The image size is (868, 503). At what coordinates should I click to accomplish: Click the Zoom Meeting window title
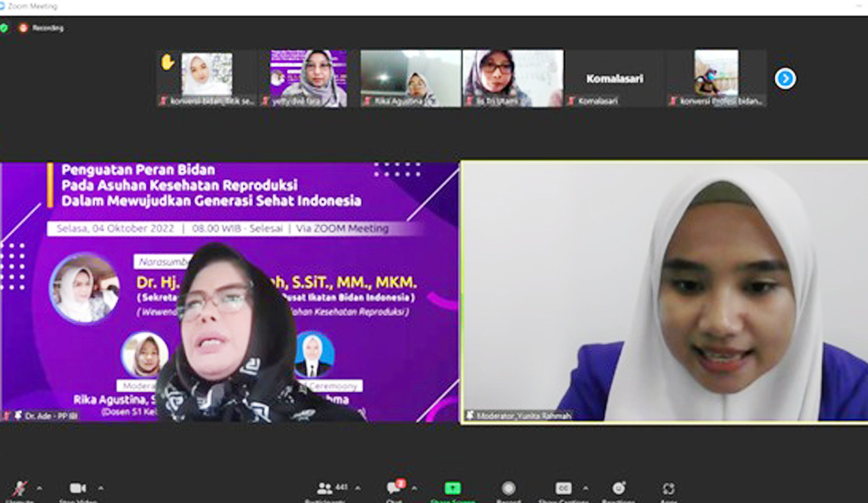coord(32,6)
